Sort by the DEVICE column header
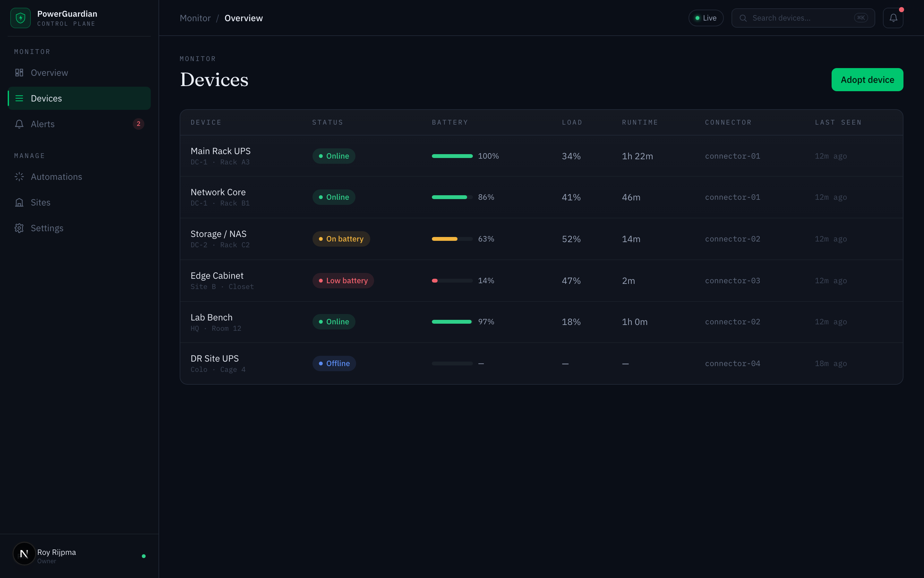This screenshot has width=924, height=578. tap(206, 122)
